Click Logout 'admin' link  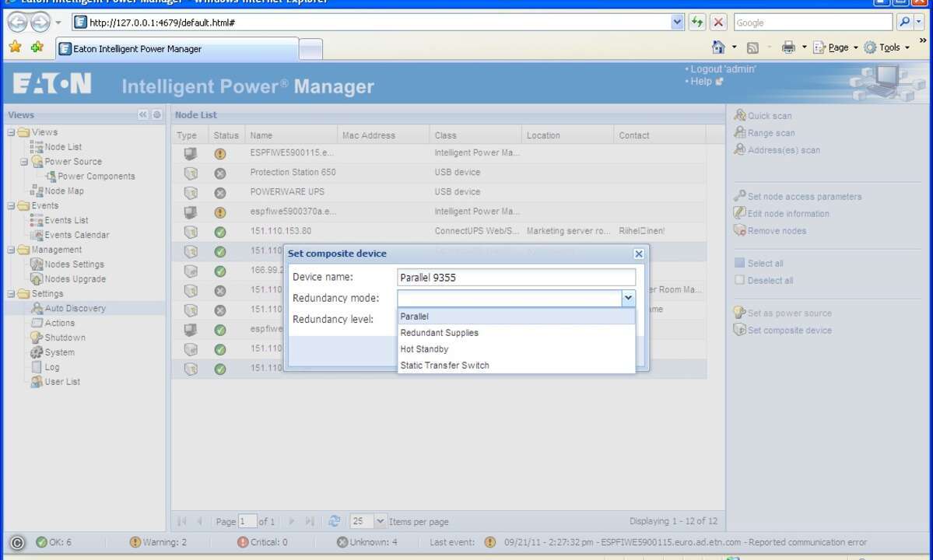pos(723,69)
